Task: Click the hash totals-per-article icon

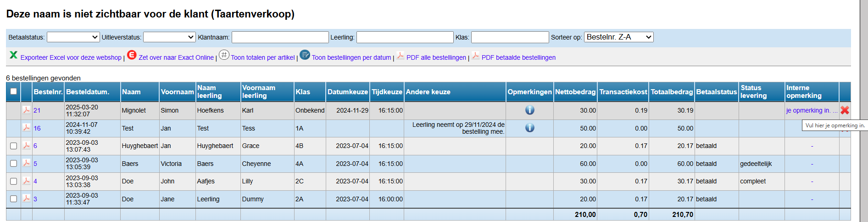Action: [224, 55]
